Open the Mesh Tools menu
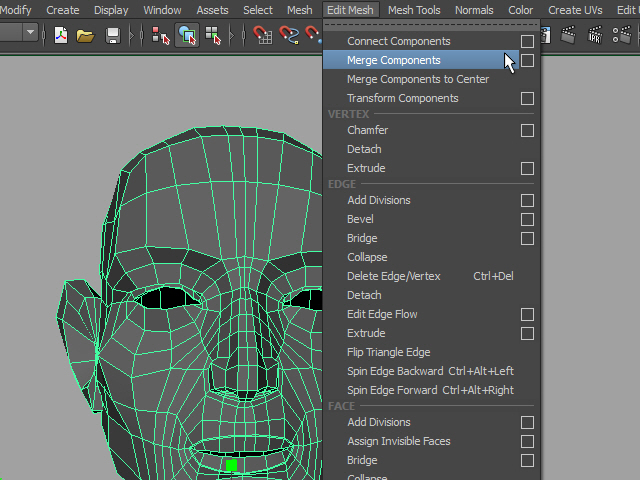Screen dimensions: 640x480 [x=414, y=10]
